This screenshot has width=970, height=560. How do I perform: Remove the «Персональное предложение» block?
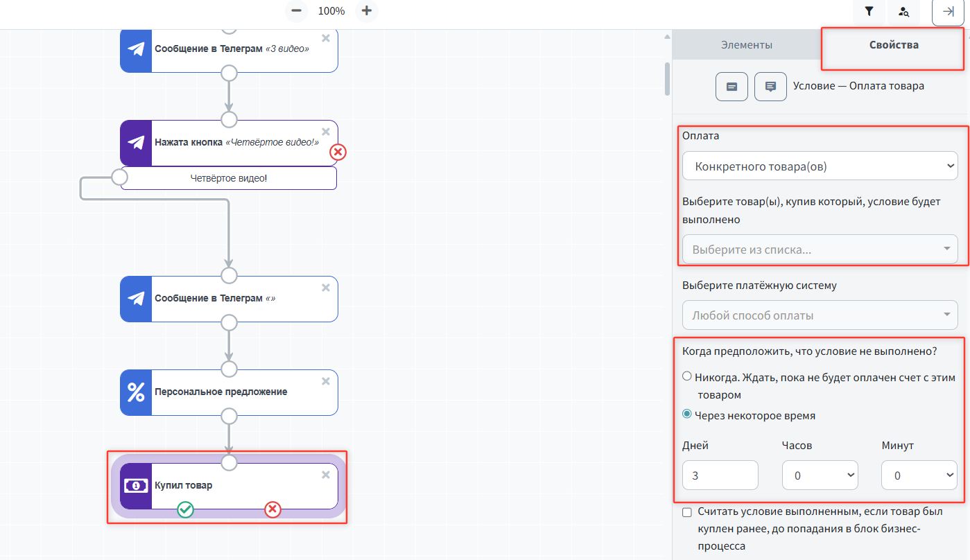(326, 381)
